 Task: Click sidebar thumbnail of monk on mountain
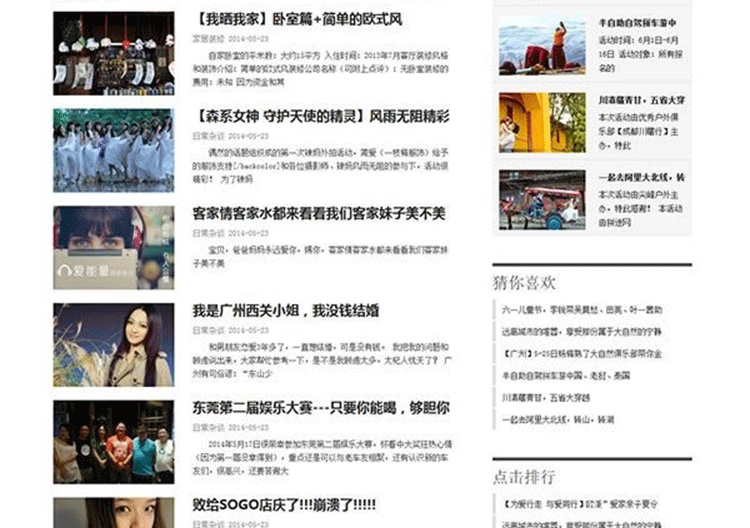coord(542,46)
